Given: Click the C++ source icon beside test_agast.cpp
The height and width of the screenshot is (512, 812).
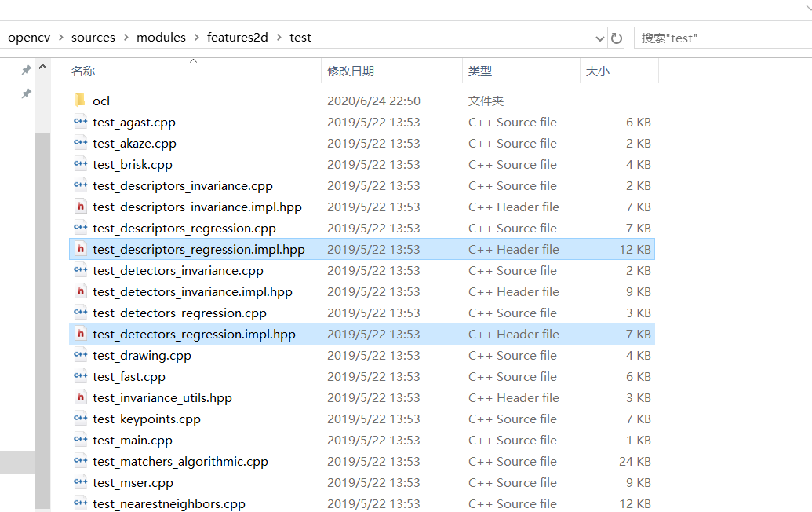Looking at the screenshot, I should 81,122.
